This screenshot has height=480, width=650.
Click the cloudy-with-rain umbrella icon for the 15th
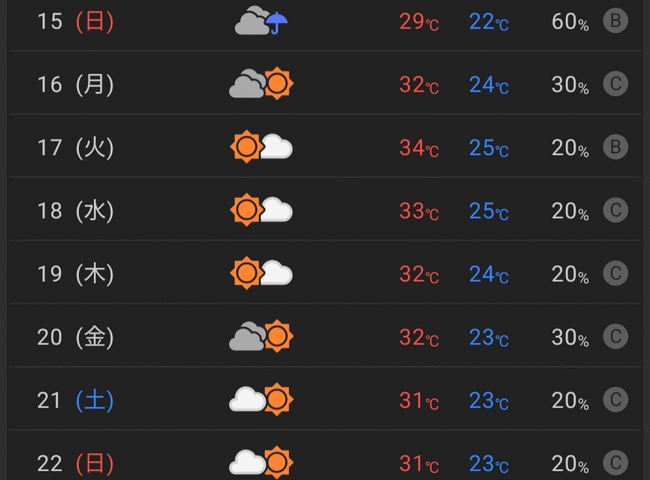tap(261, 20)
